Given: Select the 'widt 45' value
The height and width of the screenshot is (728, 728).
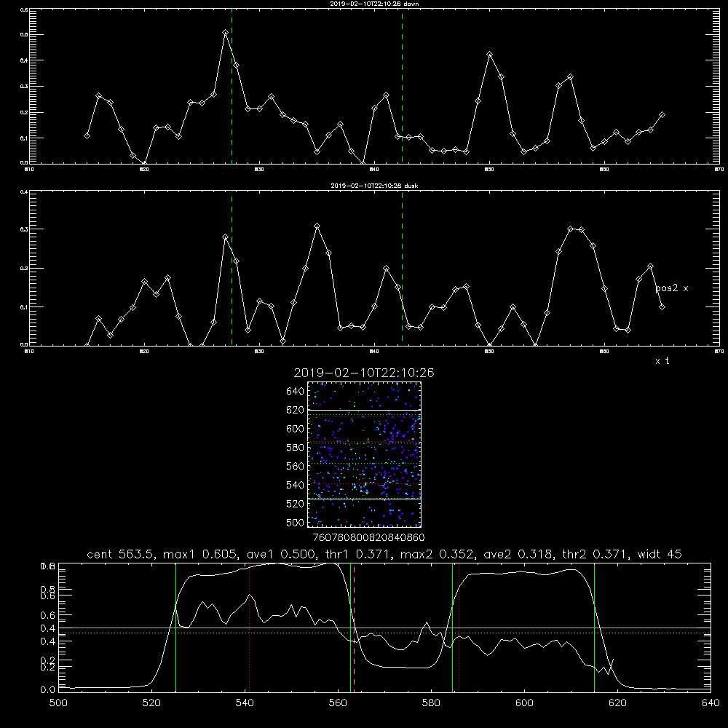Looking at the screenshot, I should point(660,554).
